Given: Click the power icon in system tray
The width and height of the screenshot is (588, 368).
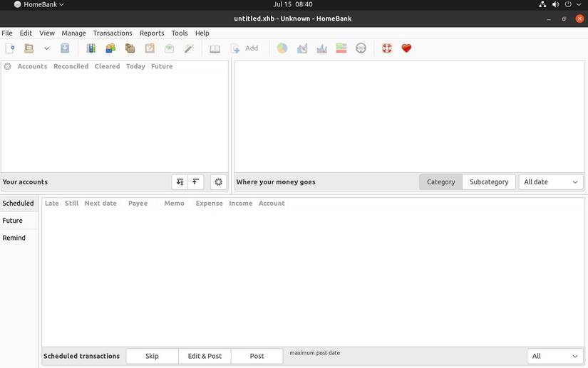Looking at the screenshot, I should (568, 4).
